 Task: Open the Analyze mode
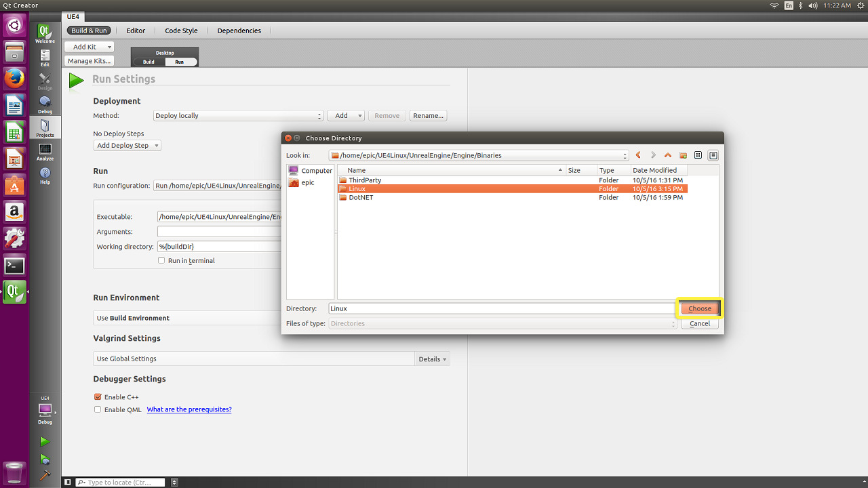45,151
